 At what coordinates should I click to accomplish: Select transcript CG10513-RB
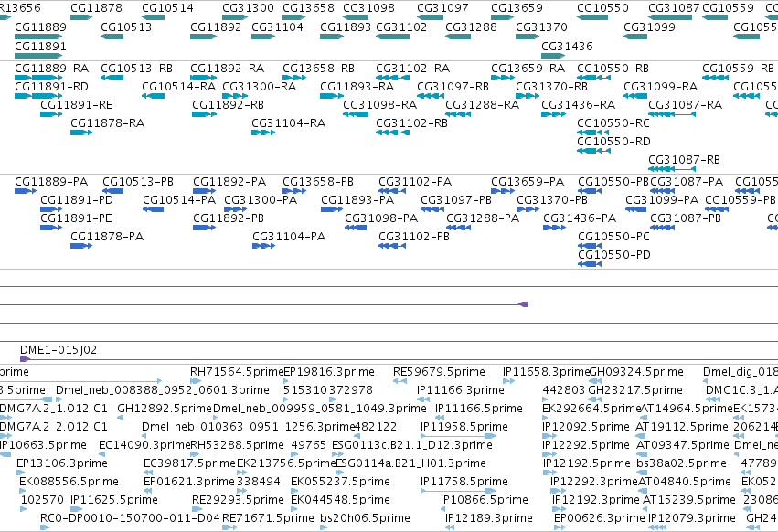[112, 78]
